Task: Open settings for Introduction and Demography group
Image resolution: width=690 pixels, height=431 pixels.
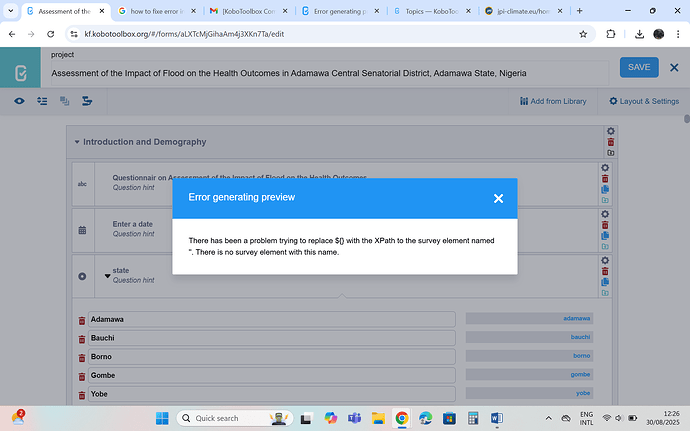Action: (x=610, y=131)
